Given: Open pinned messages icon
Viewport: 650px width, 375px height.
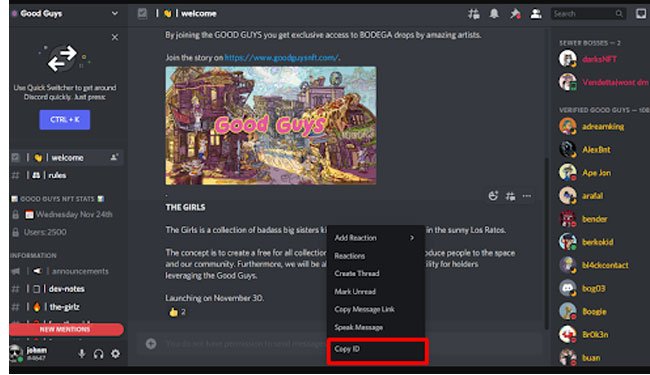Looking at the screenshot, I should click(x=515, y=14).
